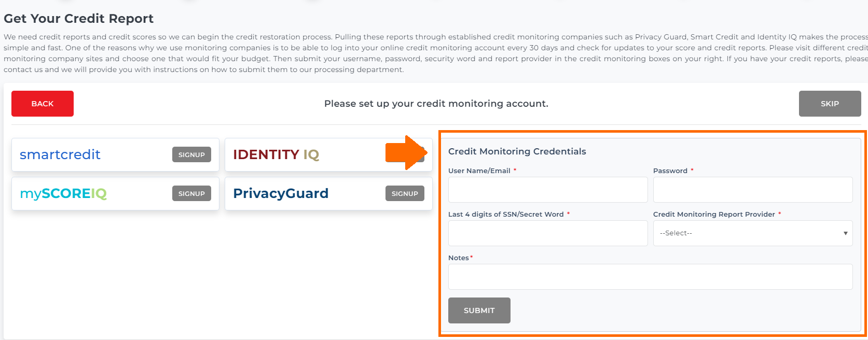Click the orange arrow pointer
The width and height of the screenshot is (868, 340).
(x=406, y=152)
